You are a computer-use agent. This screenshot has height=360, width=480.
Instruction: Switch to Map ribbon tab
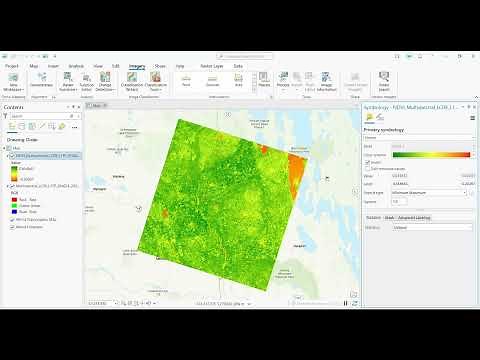coord(34,66)
